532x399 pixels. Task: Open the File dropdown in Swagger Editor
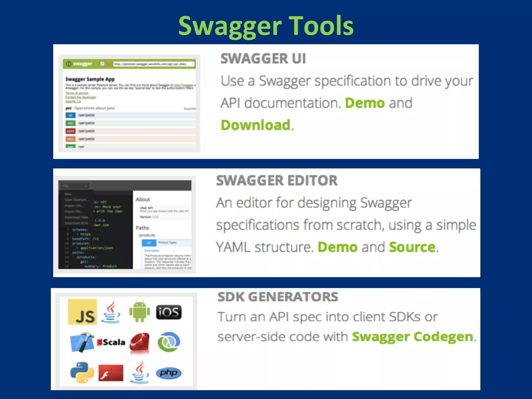[75, 186]
